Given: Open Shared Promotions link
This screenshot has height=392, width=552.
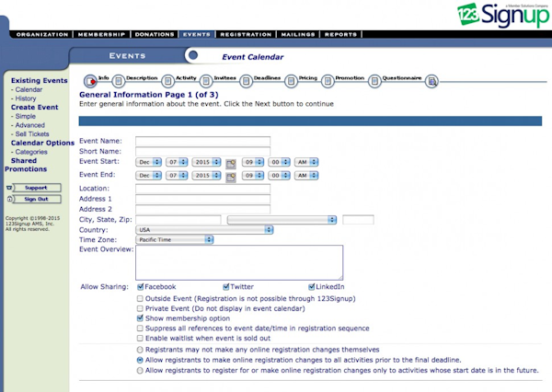Looking at the screenshot, I should (x=26, y=165).
